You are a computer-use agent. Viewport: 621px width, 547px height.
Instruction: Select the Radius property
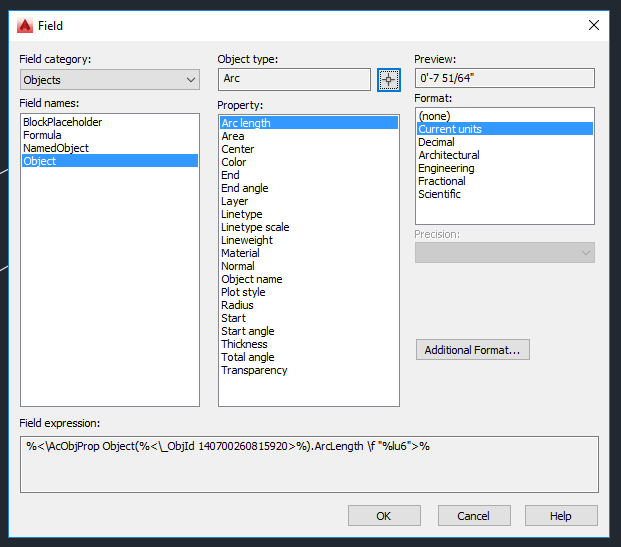click(x=237, y=305)
